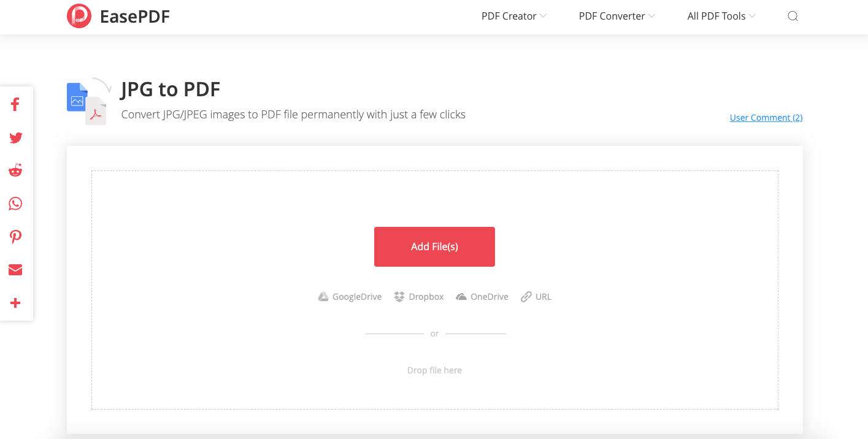868x439 pixels.
Task: Share page on Reddit
Action: [15, 170]
